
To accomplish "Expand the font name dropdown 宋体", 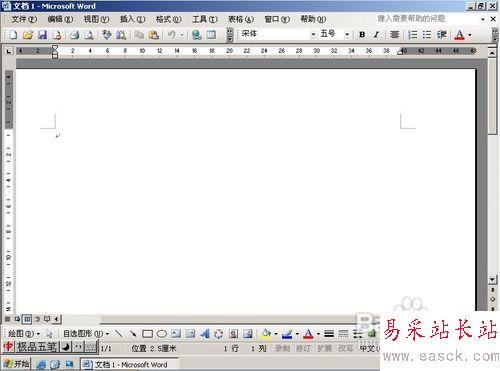I will coord(313,34).
